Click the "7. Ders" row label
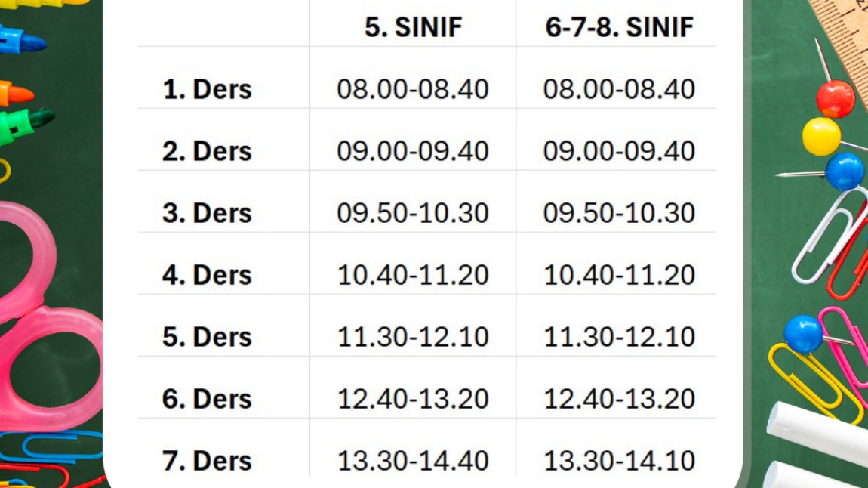Screen dimensions: 868x488 tap(207, 461)
